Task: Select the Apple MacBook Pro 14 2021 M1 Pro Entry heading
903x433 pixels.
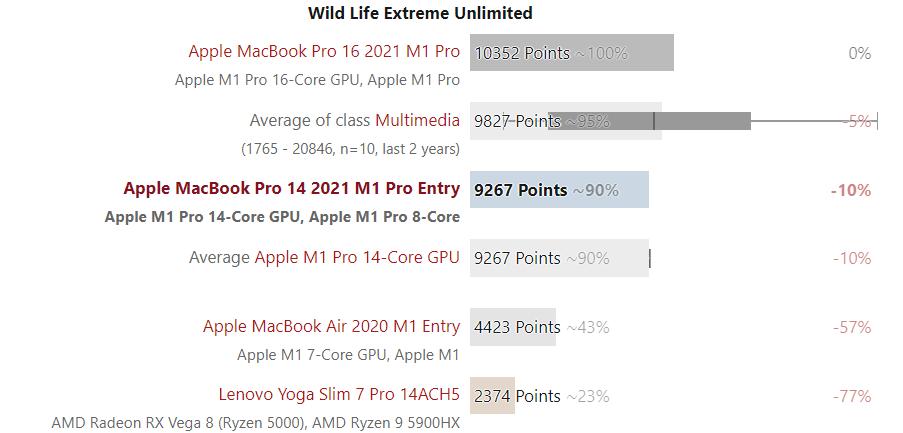Action: click(x=291, y=188)
